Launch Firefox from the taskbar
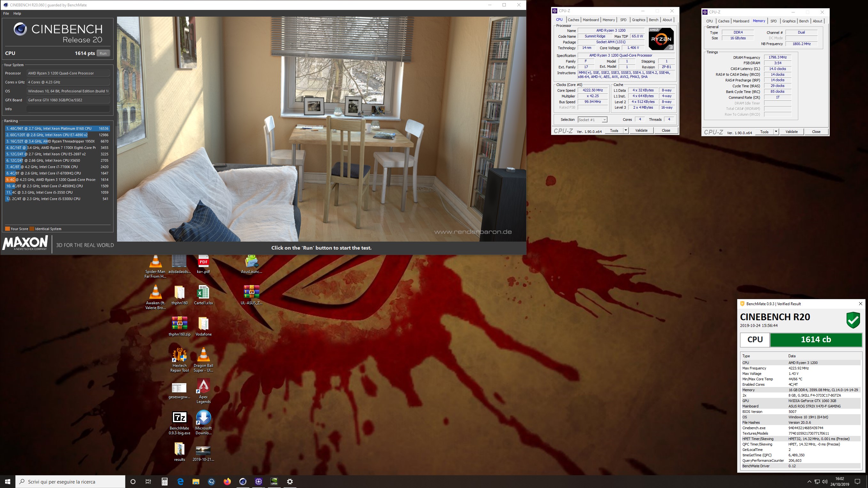Viewport: 868px width, 488px height. pos(227,482)
